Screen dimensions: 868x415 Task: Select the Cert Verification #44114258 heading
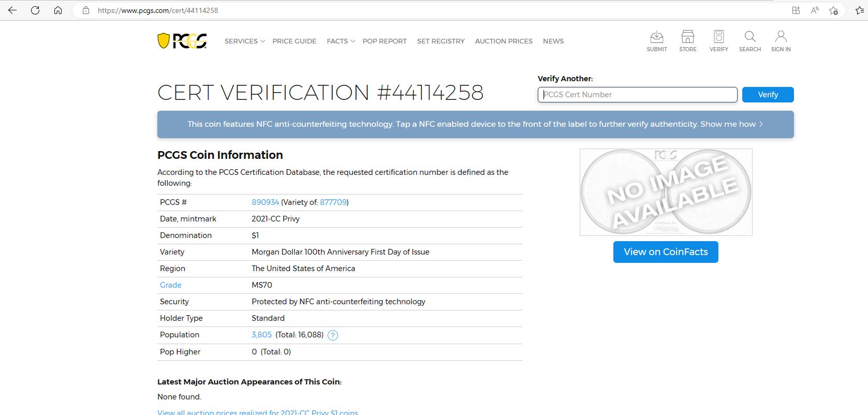(320, 93)
